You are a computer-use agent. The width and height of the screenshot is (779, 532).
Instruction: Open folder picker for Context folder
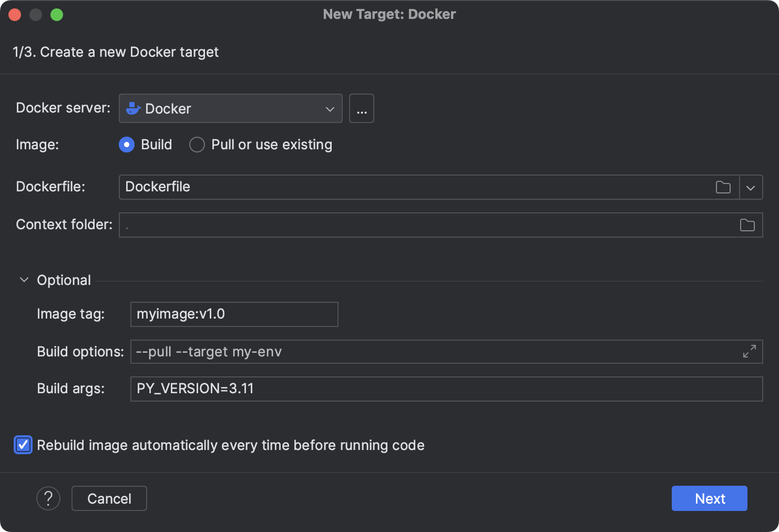pos(747,225)
